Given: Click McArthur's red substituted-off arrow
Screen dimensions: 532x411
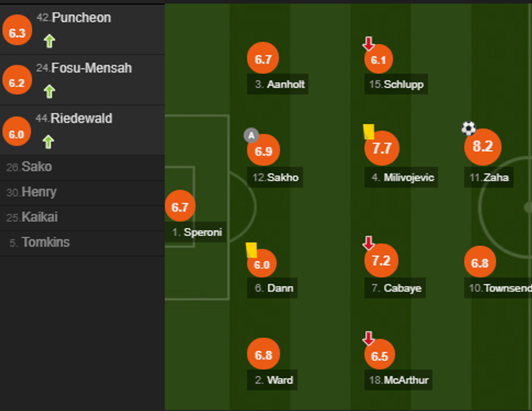Looking at the screenshot, I should click(x=369, y=339).
